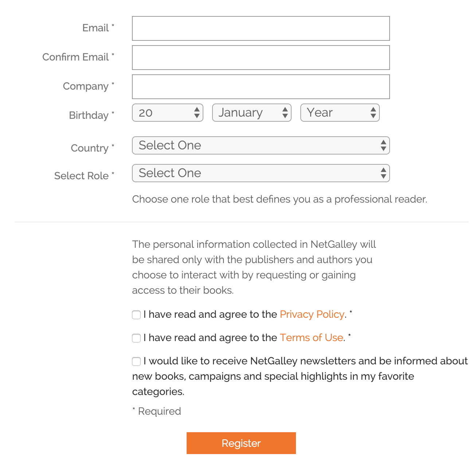Viewport: 476px width, 465px height.
Task: Open the Country Select One dropdown
Action: point(261,145)
